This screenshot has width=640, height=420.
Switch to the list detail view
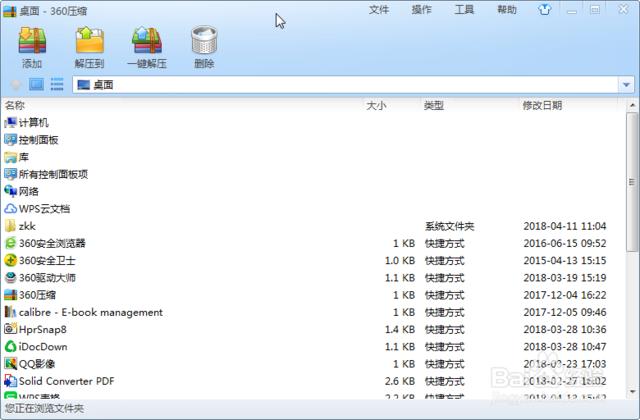(57, 84)
